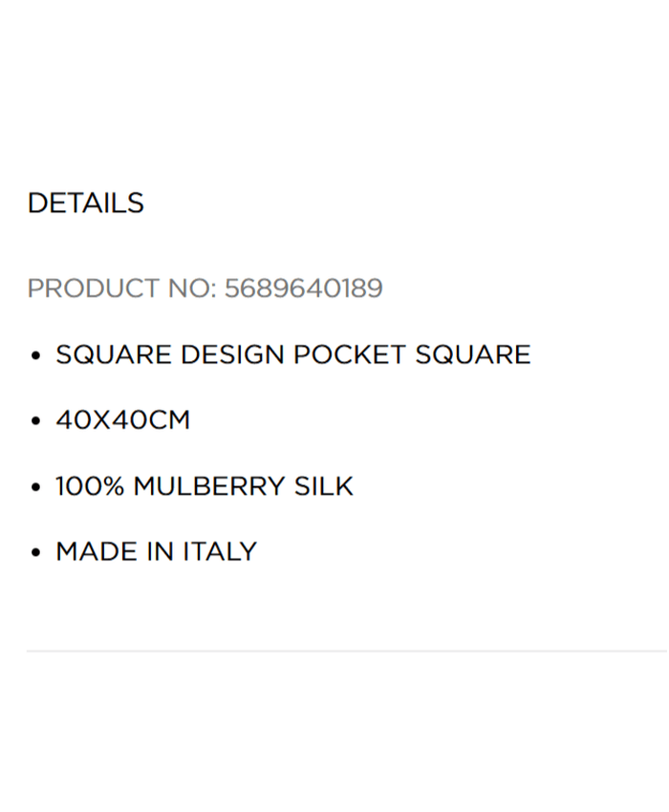
Task: Click the horizontal divider line below details
Action: click(346, 652)
